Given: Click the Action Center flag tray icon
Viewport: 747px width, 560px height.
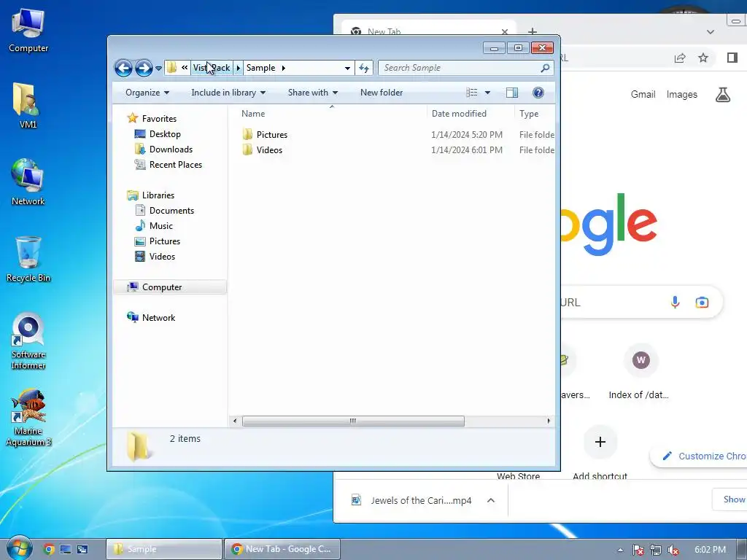Looking at the screenshot, I should (638, 550).
